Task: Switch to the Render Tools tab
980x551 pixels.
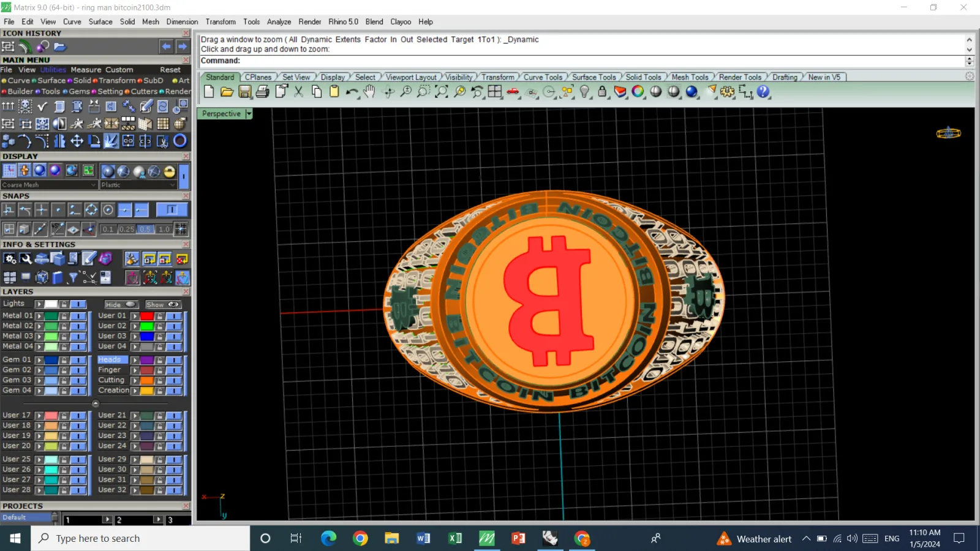Action: (x=740, y=77)
